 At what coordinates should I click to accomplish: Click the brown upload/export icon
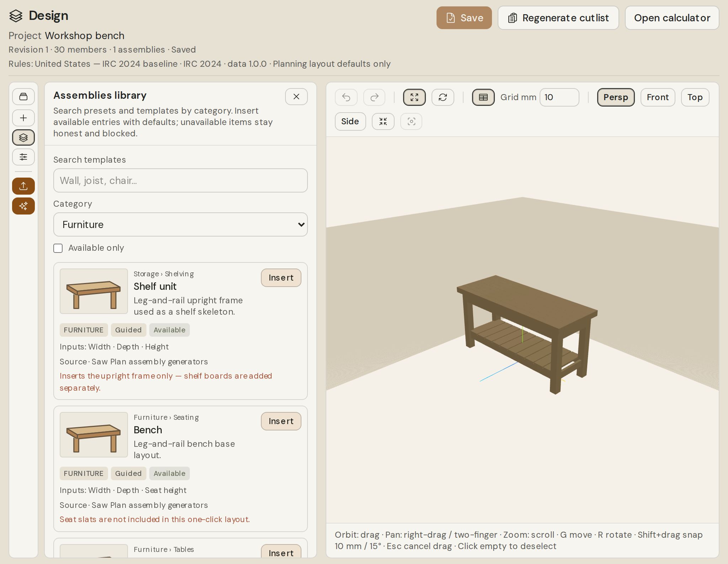point(23,186)
